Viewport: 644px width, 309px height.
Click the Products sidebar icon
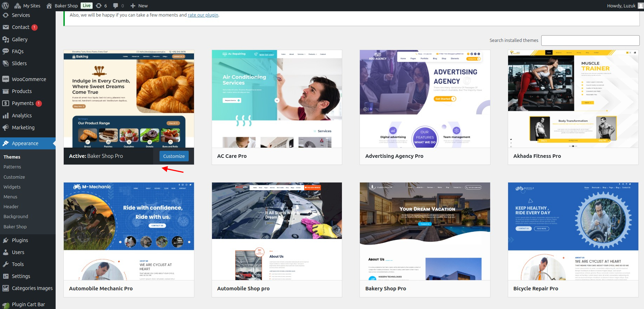6,91
